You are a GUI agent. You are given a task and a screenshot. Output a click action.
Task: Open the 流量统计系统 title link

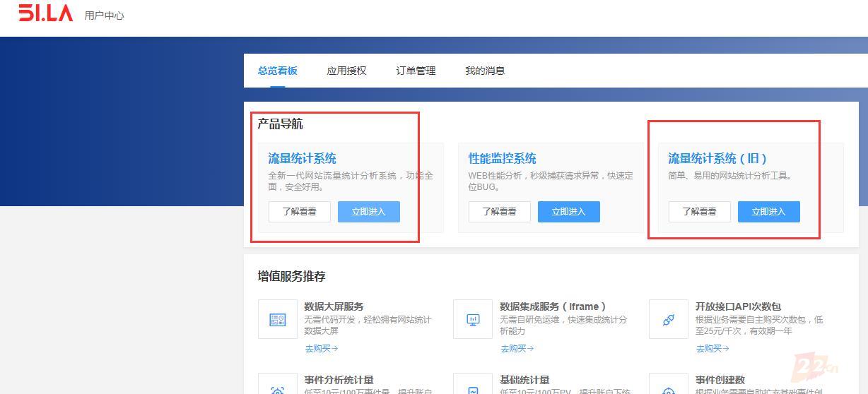[x=303, y=158]
